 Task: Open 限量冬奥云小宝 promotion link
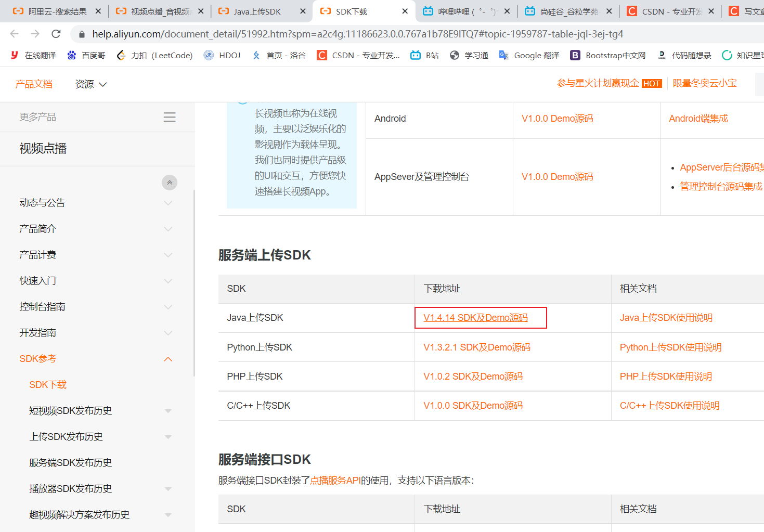pos(705,83)
